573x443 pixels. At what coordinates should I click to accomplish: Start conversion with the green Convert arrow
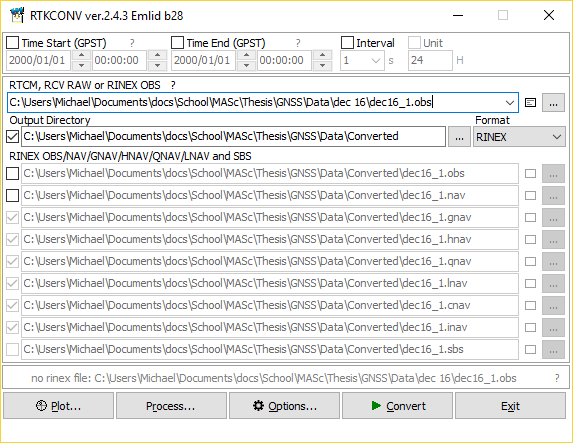376,405
